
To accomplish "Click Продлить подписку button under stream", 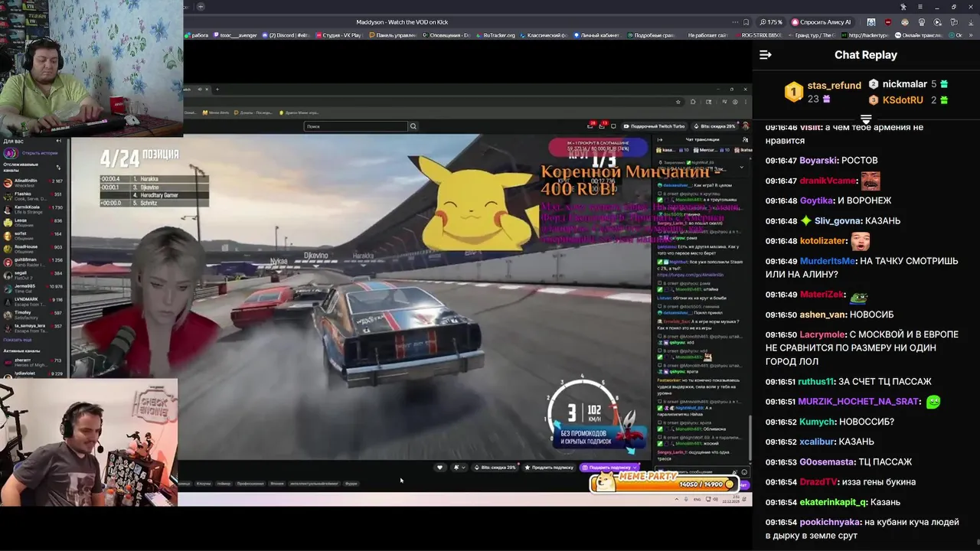I will pyautogui.click(x=549, y=467).
